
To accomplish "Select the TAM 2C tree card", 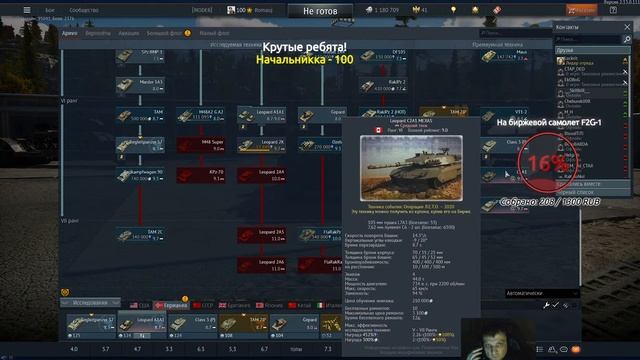I will [x=140, y=236].
